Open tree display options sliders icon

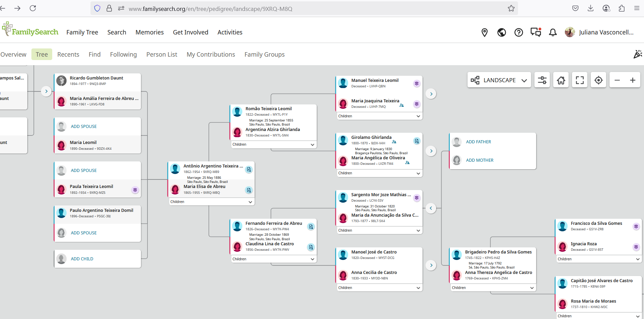(542, 80)
